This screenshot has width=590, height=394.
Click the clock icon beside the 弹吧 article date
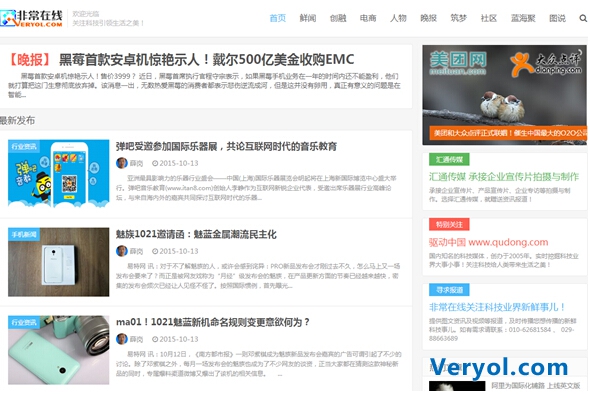155,163
